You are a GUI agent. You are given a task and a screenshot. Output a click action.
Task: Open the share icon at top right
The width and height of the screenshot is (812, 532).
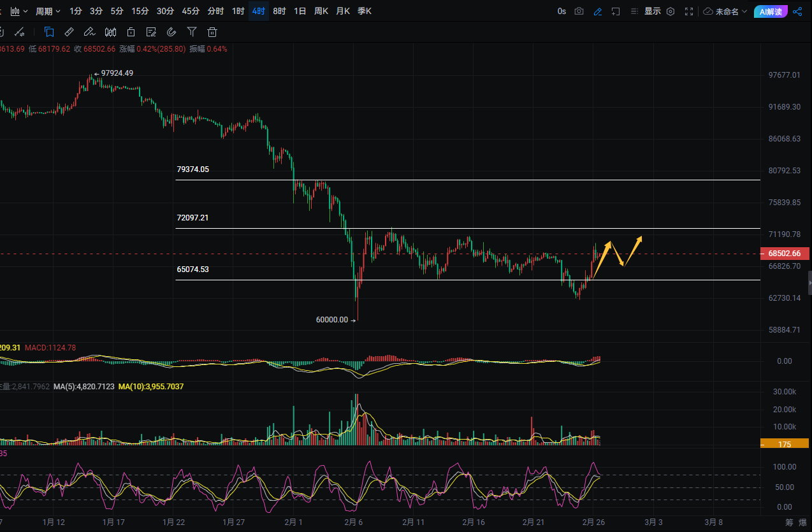pyautogui.click(x=797, y=11)
